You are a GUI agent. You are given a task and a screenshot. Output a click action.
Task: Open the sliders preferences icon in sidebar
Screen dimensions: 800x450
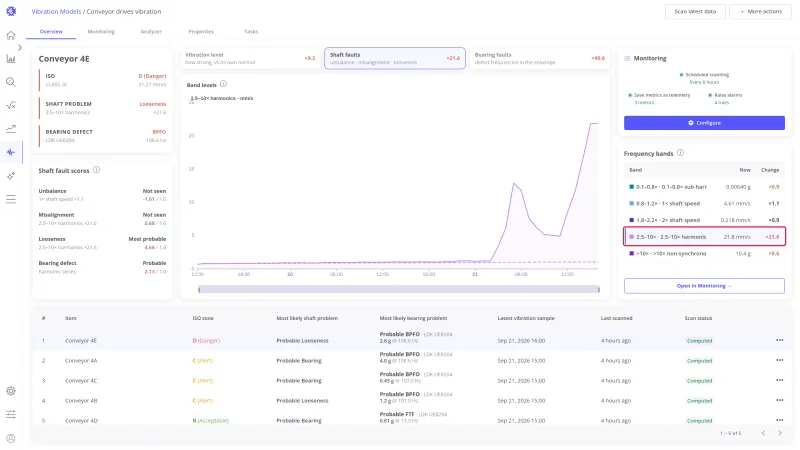click(x=11, y=414)
